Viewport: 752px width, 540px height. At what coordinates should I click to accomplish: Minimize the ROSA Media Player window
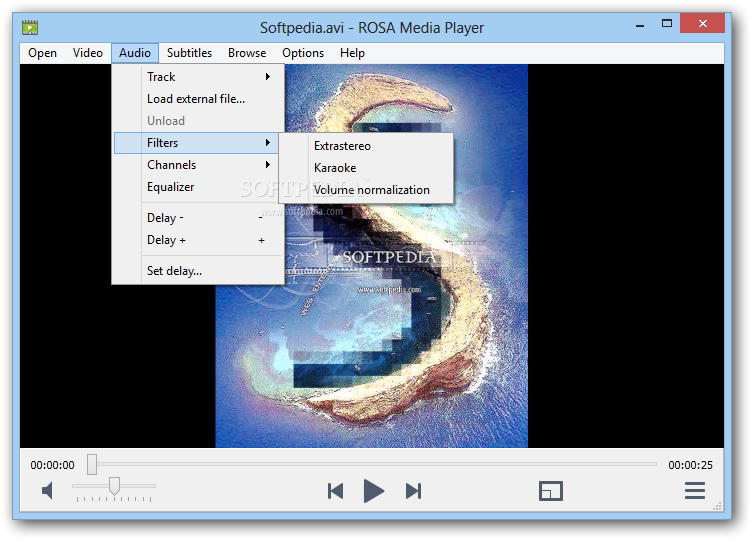coord(640,24)
